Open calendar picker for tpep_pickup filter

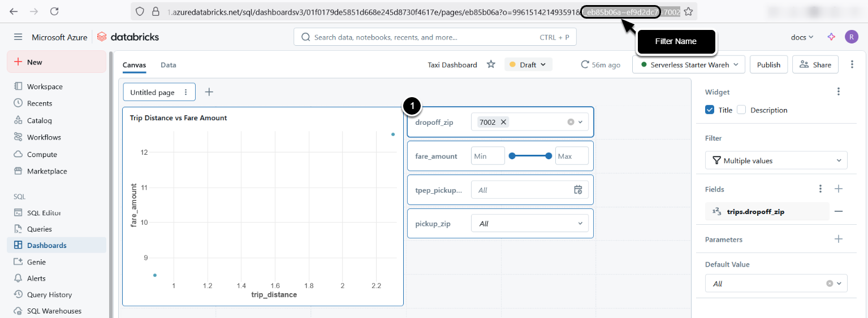point(578,190)
